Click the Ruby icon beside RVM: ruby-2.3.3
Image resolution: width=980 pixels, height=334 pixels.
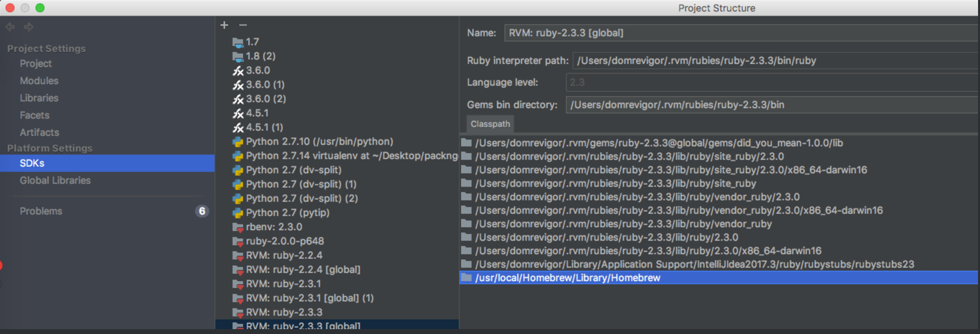238,313
